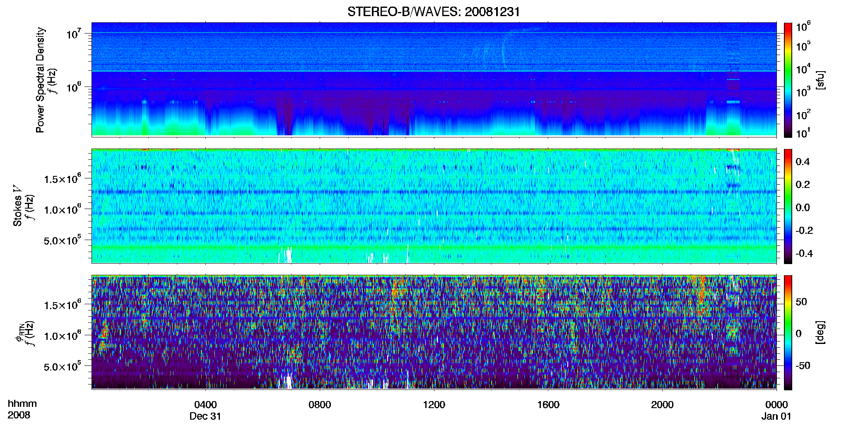Click the 50 tick on degree colorbar
Viewport: 868px width, 447px height.
pos(801,302)
